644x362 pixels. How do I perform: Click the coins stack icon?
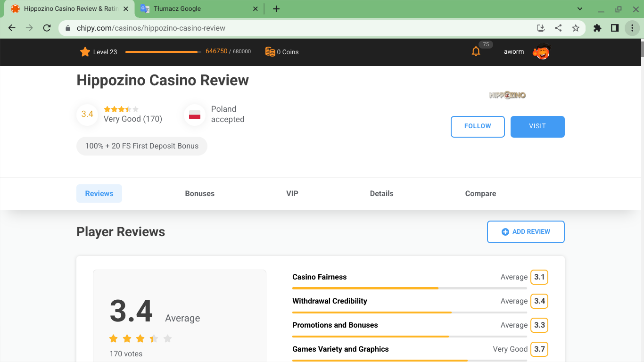pyautogui.click(x=270, y=52)
